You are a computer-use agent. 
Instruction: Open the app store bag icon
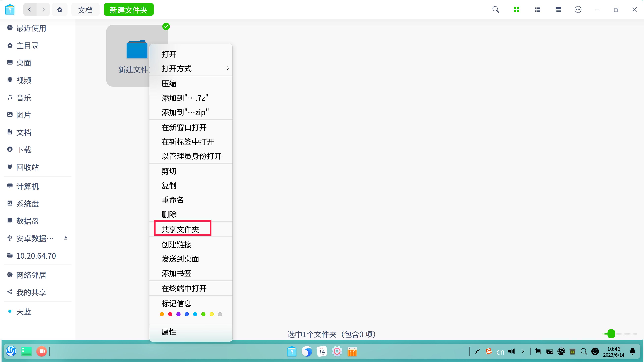(352, 351)
